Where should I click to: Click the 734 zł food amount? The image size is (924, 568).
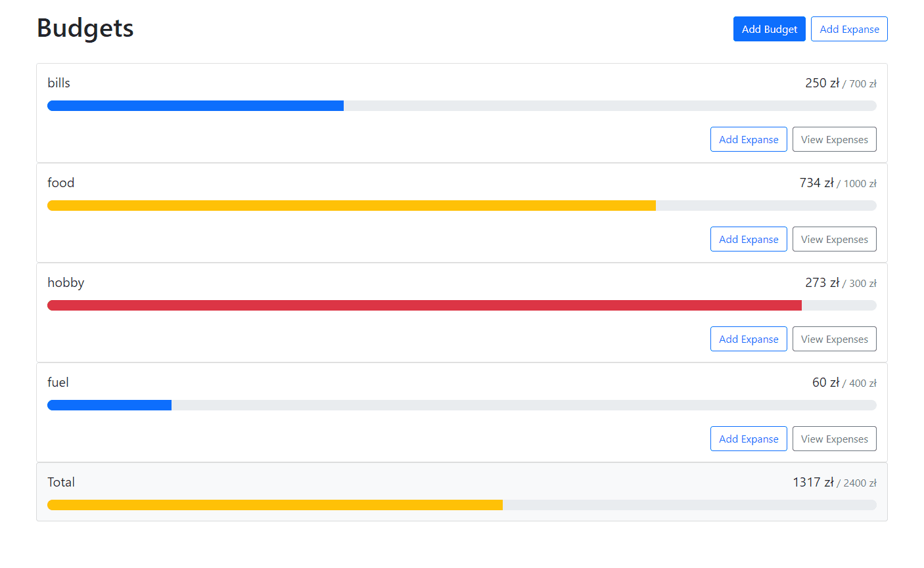coord(816,183)
